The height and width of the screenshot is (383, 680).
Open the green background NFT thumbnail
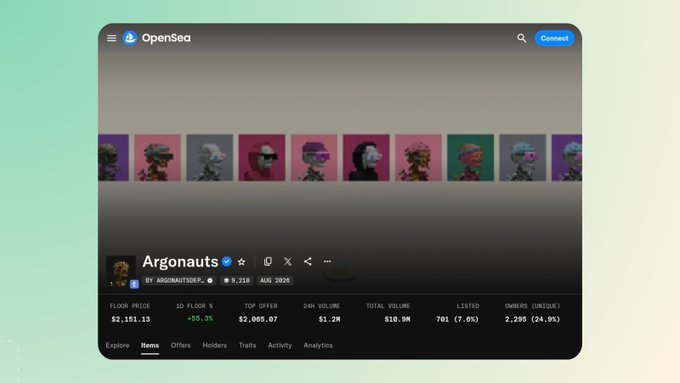point(471,157)
